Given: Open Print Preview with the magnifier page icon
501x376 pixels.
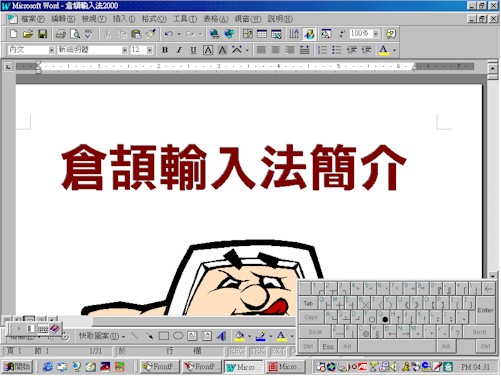Looking at the screenshot, I should click(x=75, y=34).
